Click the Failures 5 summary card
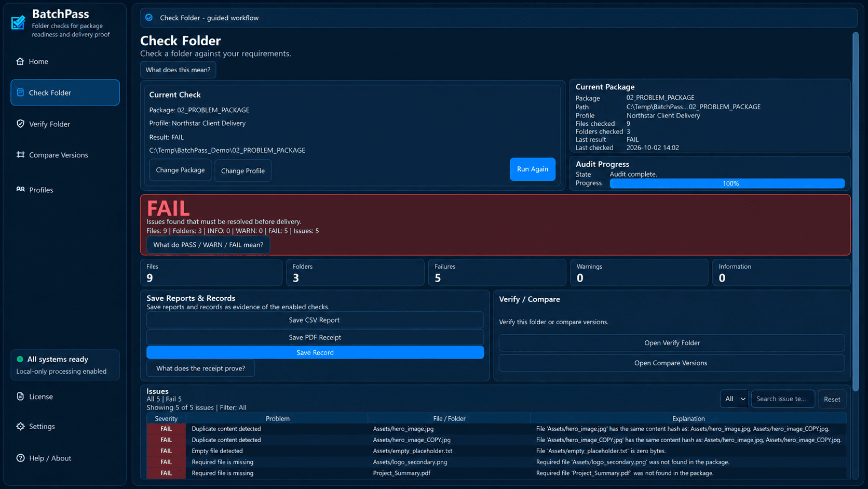 tap(497, 273)
